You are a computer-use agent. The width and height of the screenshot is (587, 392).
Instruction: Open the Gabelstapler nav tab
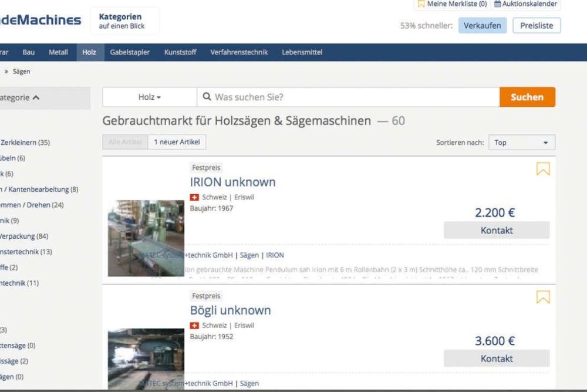coord(130,52)
